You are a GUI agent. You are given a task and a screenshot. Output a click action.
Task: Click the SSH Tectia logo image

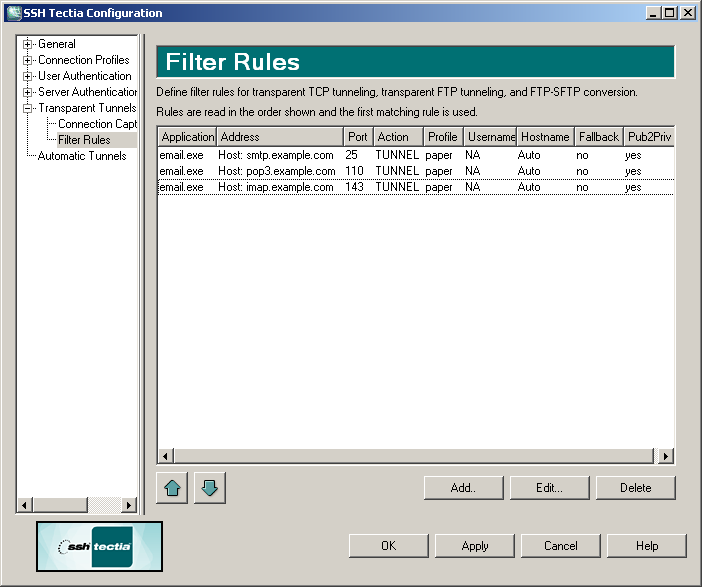pos(99,546)
